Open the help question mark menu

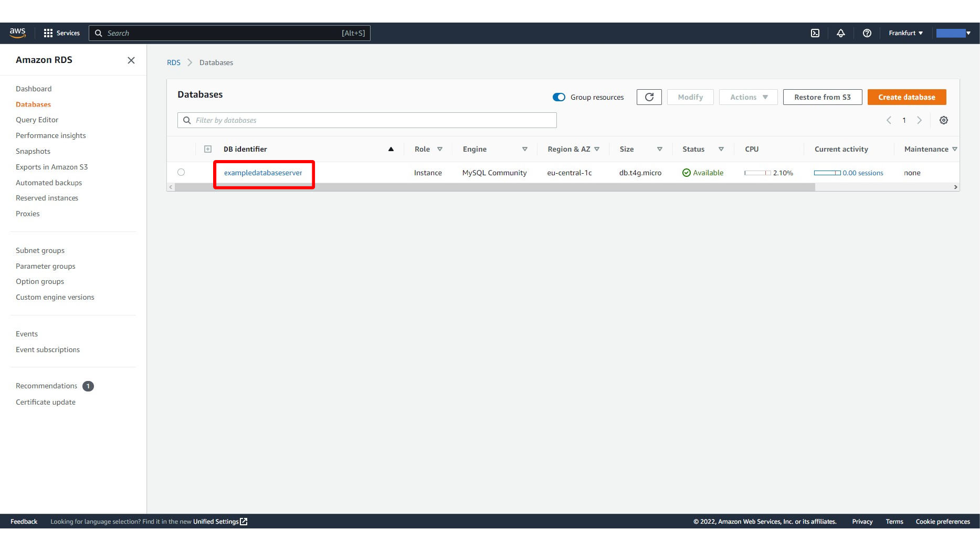(867, 33)
